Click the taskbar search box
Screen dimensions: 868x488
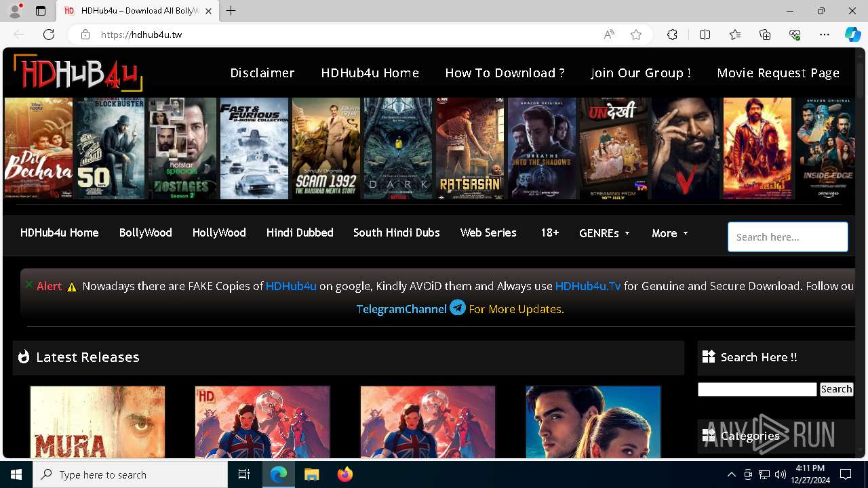coord(130,474)
